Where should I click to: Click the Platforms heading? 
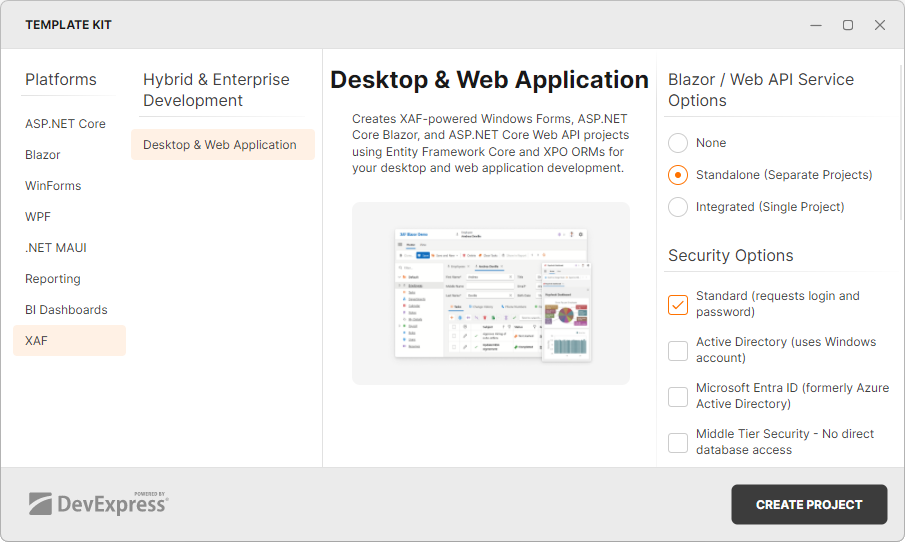[x=61, y=80]
